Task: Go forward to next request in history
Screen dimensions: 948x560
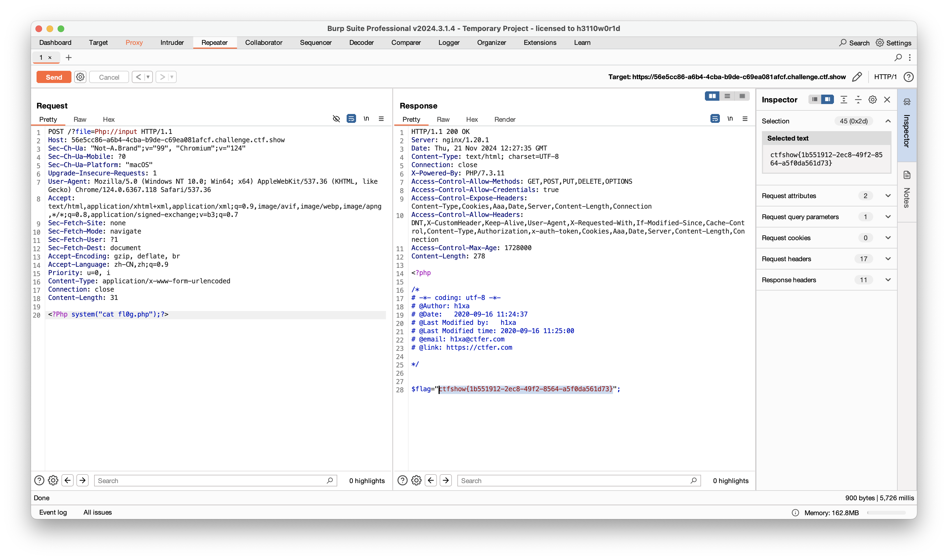Action: [x=162, y=77]
